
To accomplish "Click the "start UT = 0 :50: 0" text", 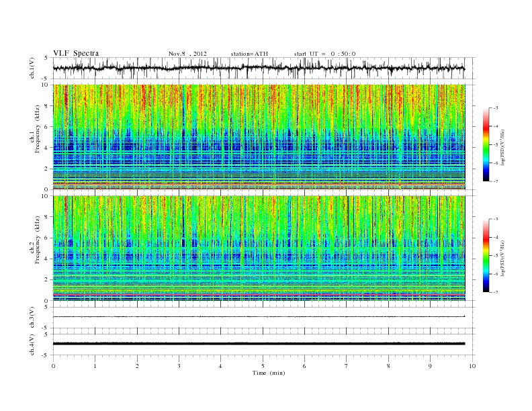I will pyautogui.click(x=324, y=54).
